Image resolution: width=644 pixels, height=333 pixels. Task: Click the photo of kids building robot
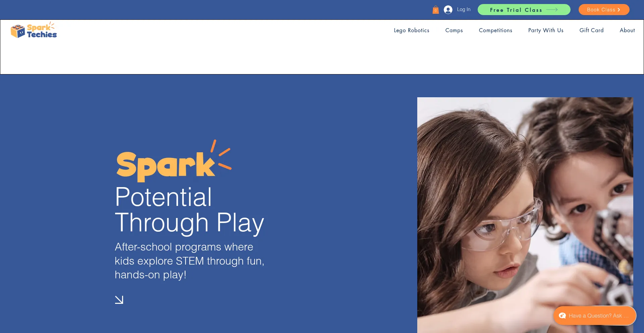(x=525, y=215)
